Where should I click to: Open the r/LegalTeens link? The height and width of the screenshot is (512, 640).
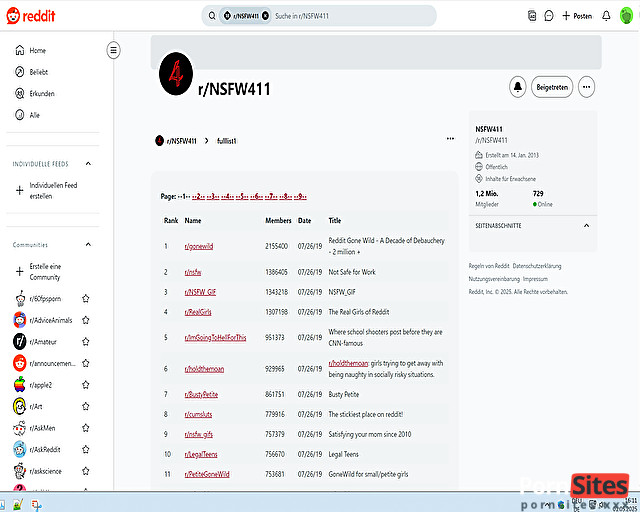click(201, 454)
